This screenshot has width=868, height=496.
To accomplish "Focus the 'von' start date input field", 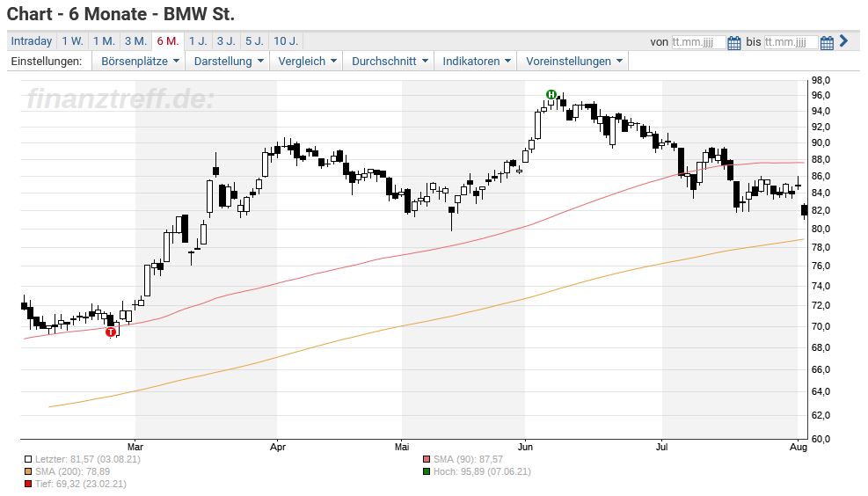I will click(698, 42).
